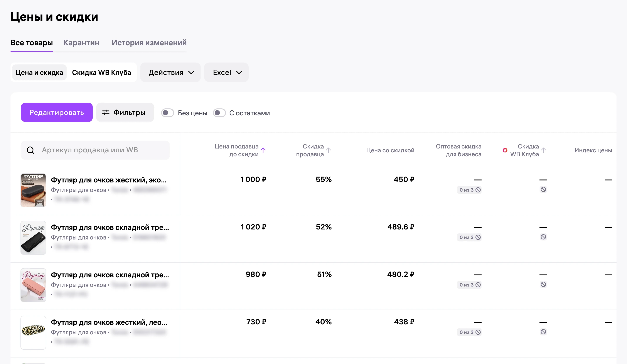Click the '52%' discount cell
The height and width of the screenshot is (364, 627).
[324, 227]
